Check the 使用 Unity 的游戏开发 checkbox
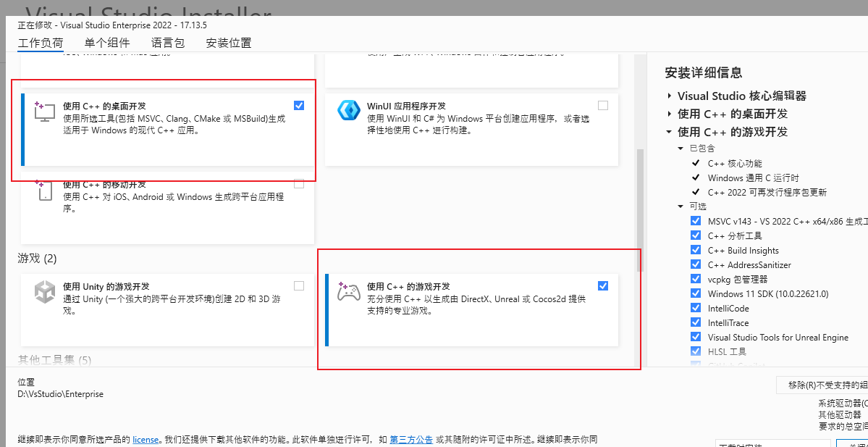This screenshot has width=868, height=447. (x=299, y=286)
